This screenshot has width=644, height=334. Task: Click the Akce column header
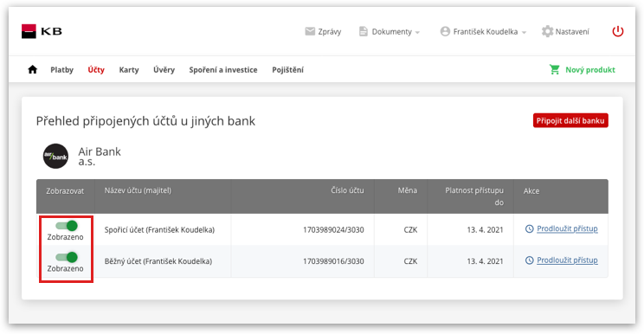[531, 191]
